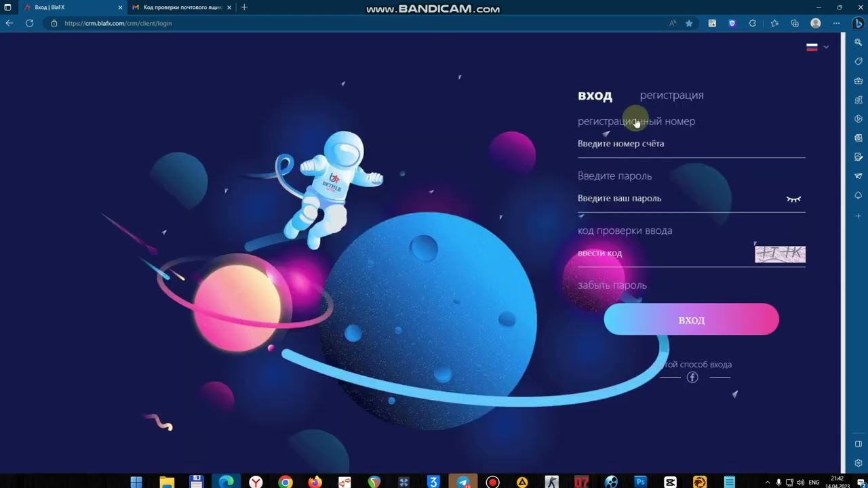Image resolution: width=868 pixels, height=488 pixels.
Task: Open the Yandex browser taskbar icon
Action: [x=256, y=482]
